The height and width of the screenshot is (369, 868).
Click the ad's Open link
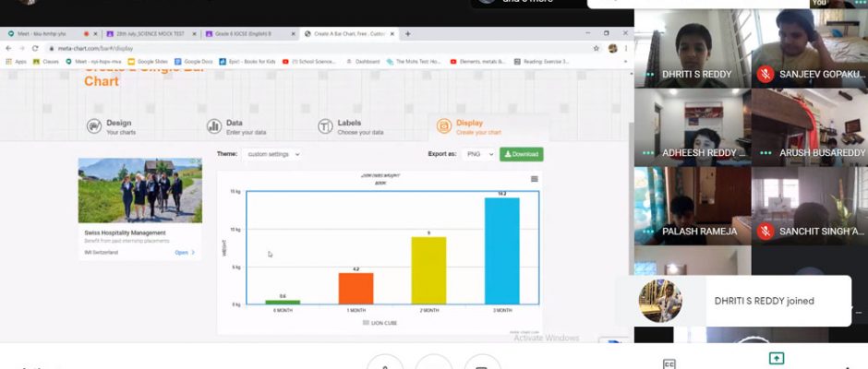click(185, 252)
